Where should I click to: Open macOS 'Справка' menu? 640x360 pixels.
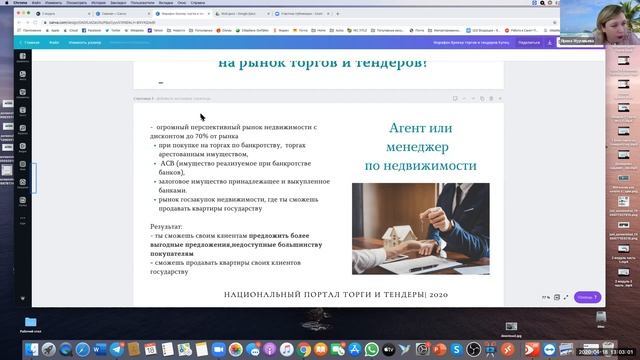point(198,2)
